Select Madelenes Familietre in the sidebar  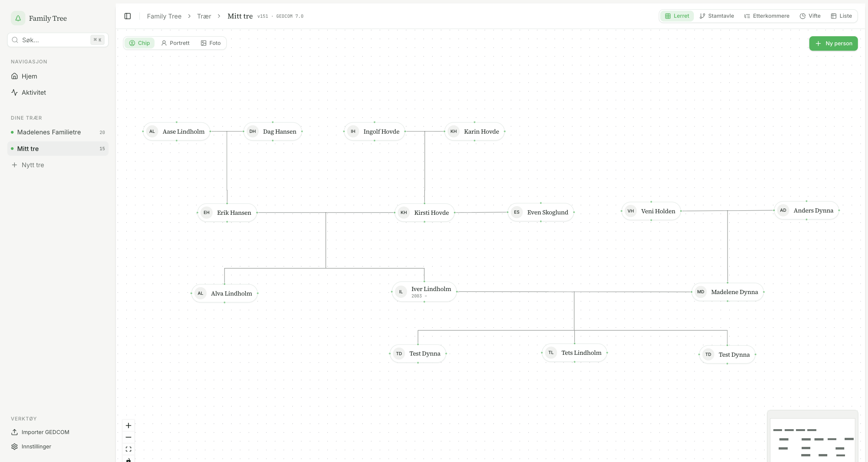click(49, 132)
